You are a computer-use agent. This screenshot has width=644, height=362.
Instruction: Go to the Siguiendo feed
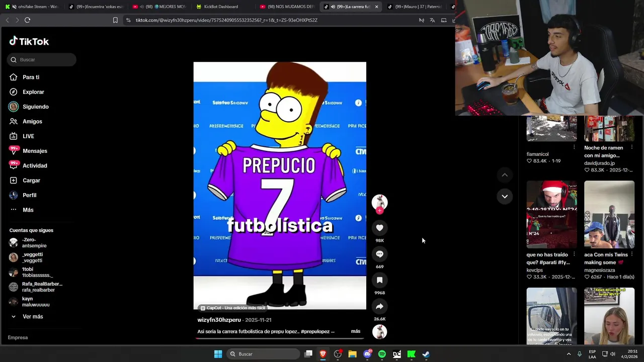pos(35,107)
